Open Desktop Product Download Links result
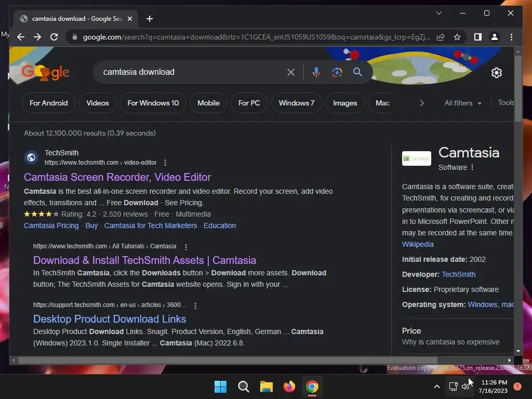 (x=110, y=319)
